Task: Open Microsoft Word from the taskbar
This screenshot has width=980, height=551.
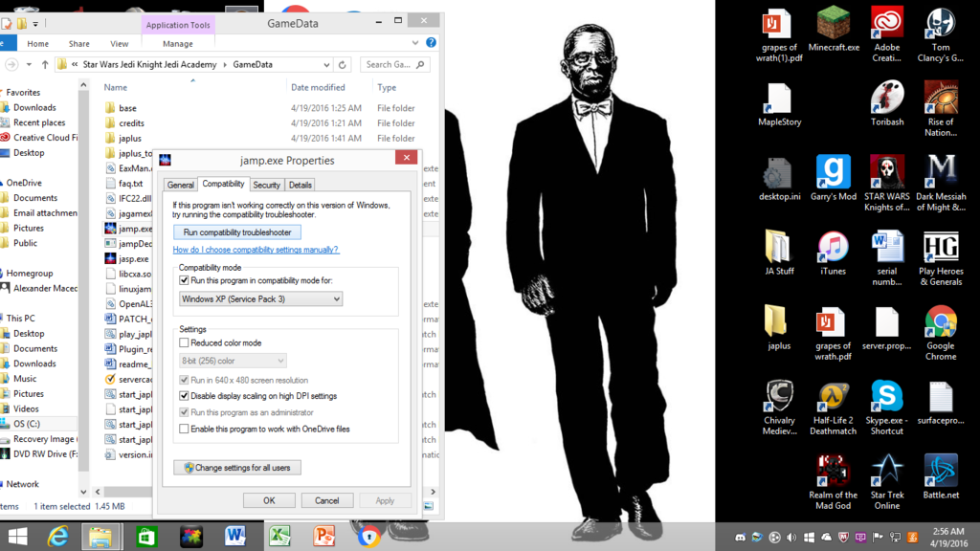Action: coord(235,537)
